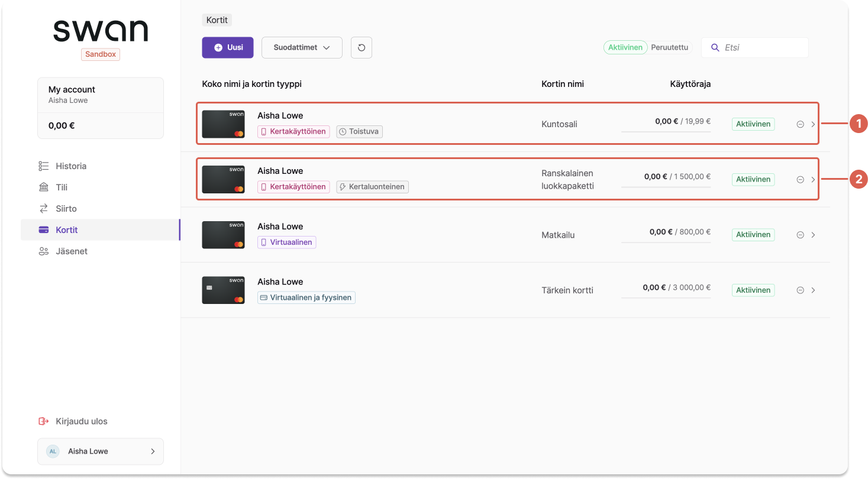Click the refresh icon next to Suodattimet
Screen dimensions: 868x479
(x=362, y=48)
